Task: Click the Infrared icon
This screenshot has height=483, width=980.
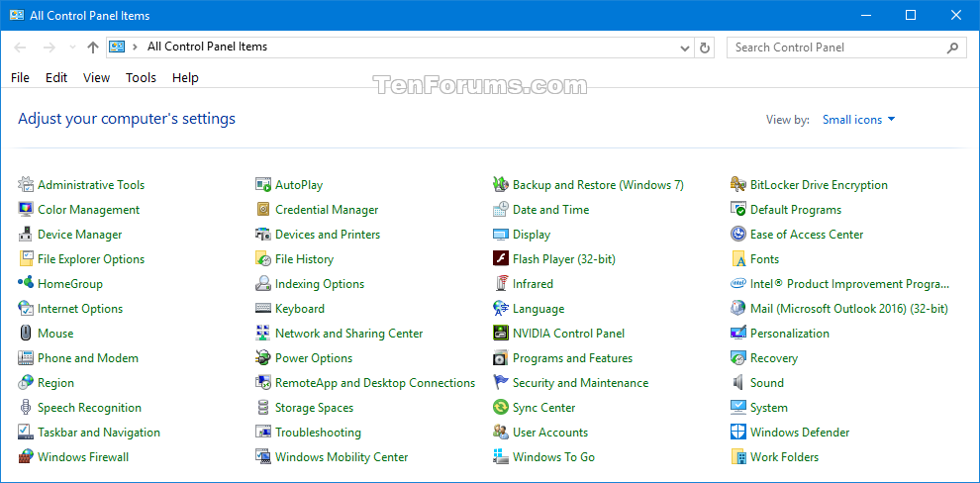Action: 501,284
